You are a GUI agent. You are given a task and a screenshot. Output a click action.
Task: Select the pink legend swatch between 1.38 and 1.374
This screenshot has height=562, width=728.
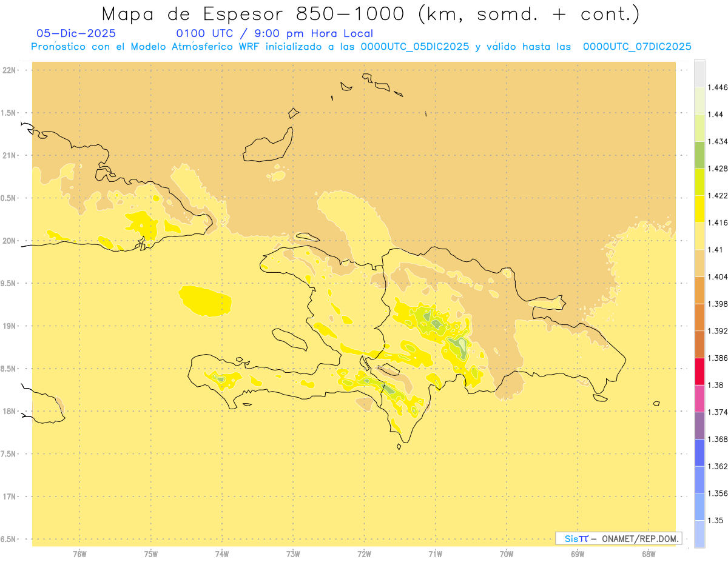click(699, 398)
